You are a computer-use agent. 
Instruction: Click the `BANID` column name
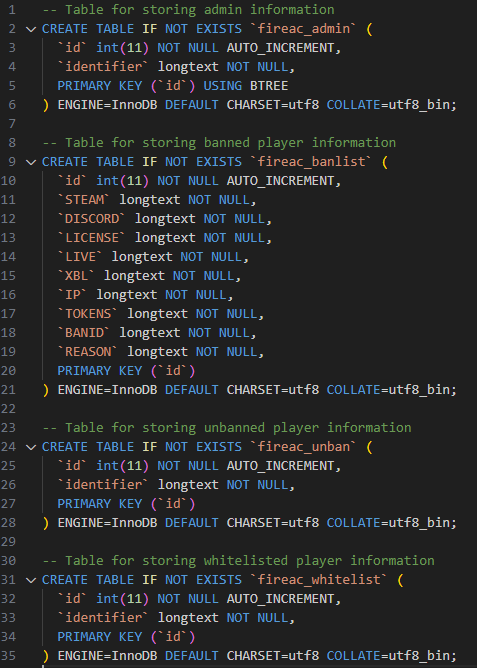click(83, 332)
